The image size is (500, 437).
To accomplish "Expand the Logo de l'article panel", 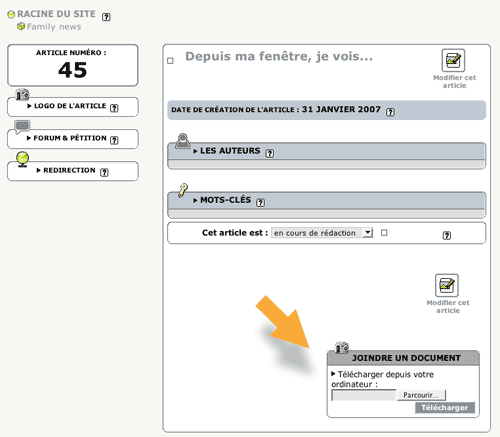I will pyautogui.click(x=67, y=106).
